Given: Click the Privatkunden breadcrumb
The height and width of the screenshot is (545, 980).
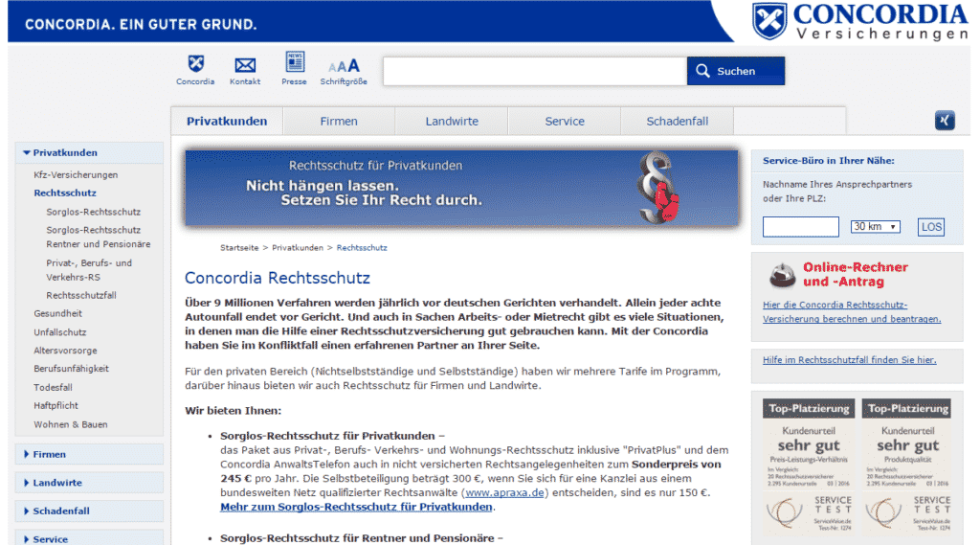Looking at the screenshot, I should coord(298,248).
